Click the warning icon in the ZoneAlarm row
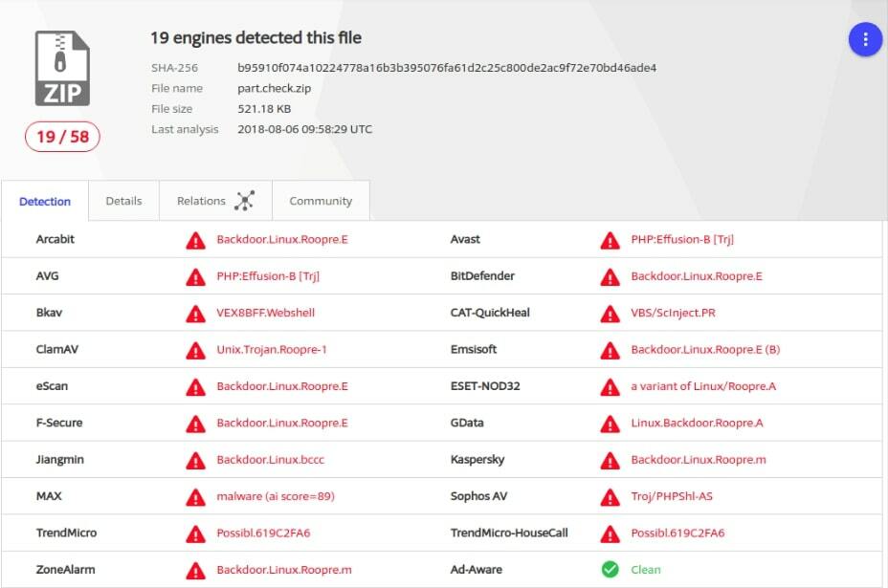This screenshot has height=588, width=888. pos(195,571)
